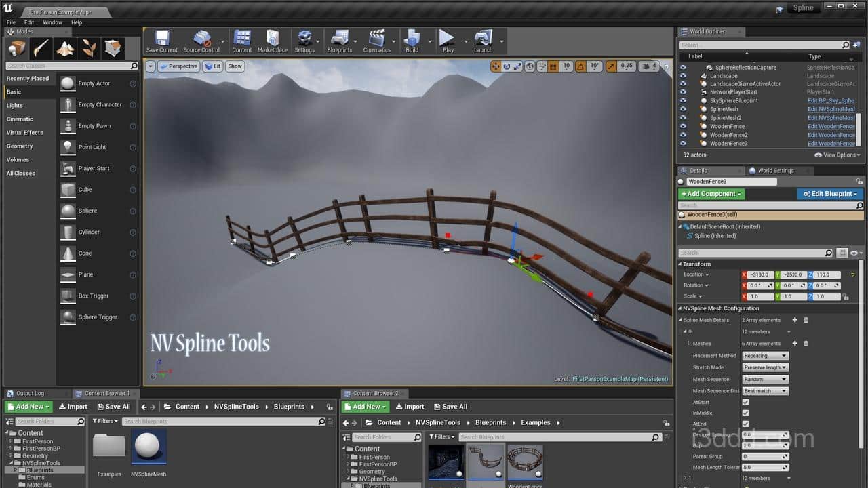Hide the WoodenFence2 actor with eye icon

(684, 135)
